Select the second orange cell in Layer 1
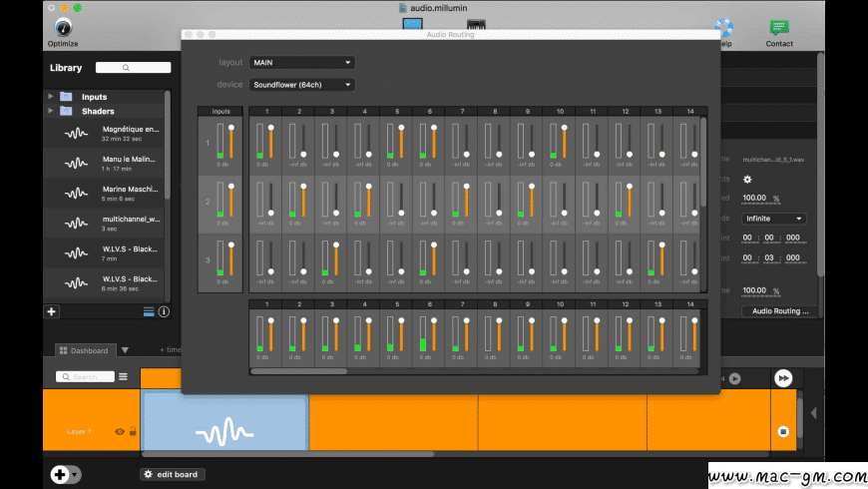The width and height of the screenshot is (868, 489). pos(393,422)
